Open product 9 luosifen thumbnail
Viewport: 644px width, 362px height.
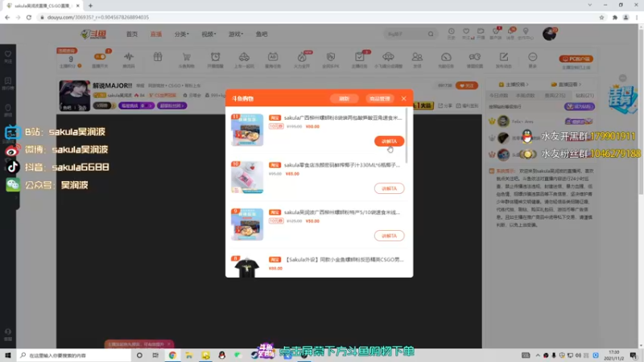(x=247, y=224)
